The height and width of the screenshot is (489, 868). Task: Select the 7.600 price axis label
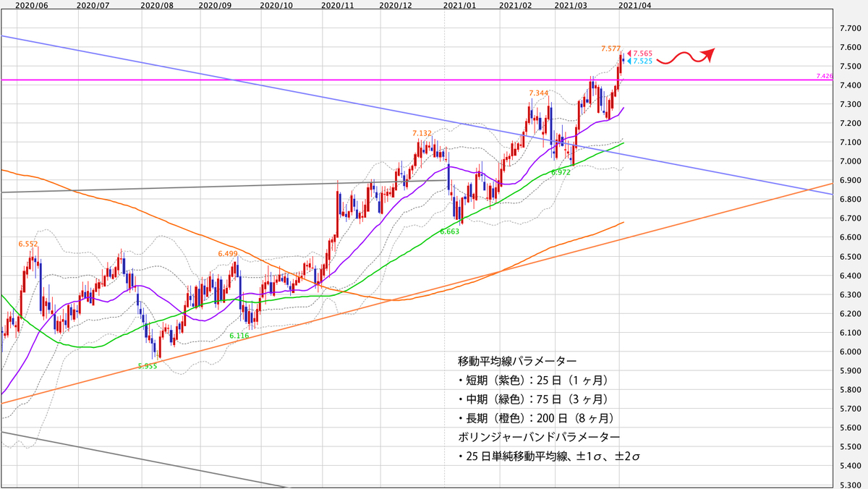[849, 48]
